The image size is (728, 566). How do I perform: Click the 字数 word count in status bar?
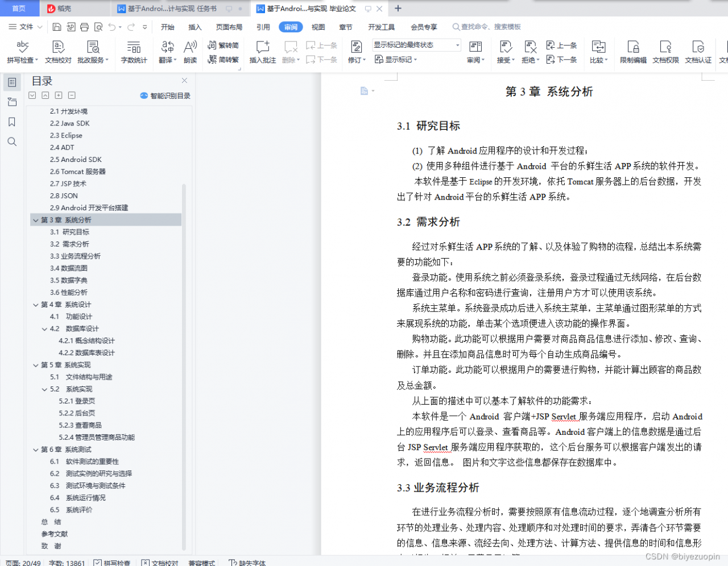pyautogui.click(x=67, y=562)
